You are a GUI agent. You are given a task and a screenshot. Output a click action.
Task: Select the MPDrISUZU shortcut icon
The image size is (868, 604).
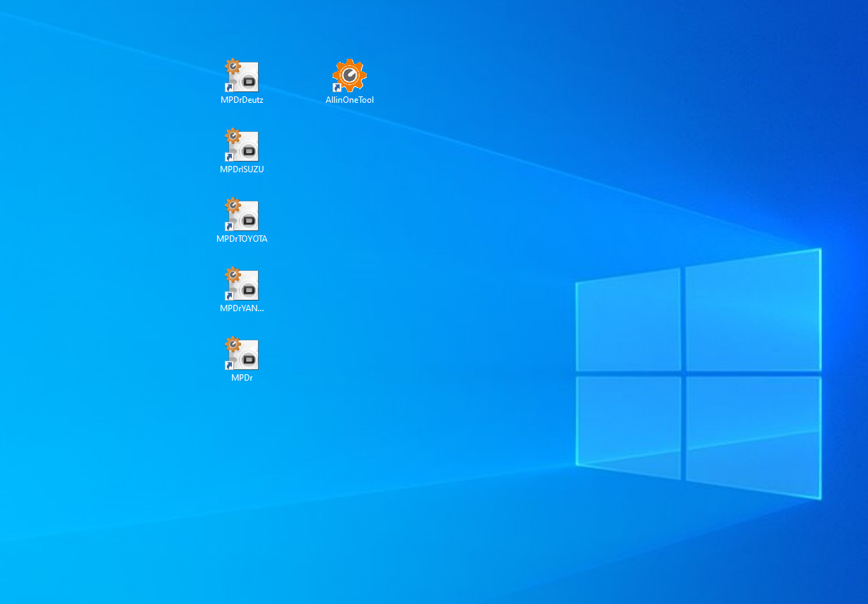(242, 145)
